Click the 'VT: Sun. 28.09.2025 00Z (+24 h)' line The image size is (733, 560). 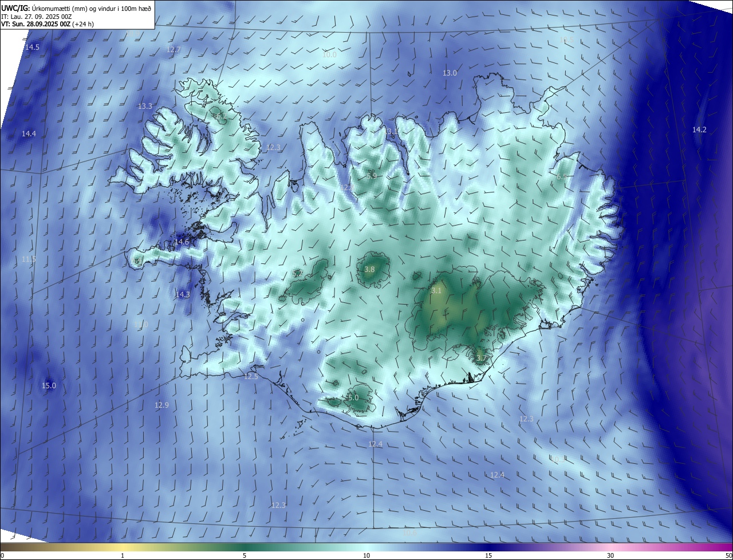[x=48, y=24]
